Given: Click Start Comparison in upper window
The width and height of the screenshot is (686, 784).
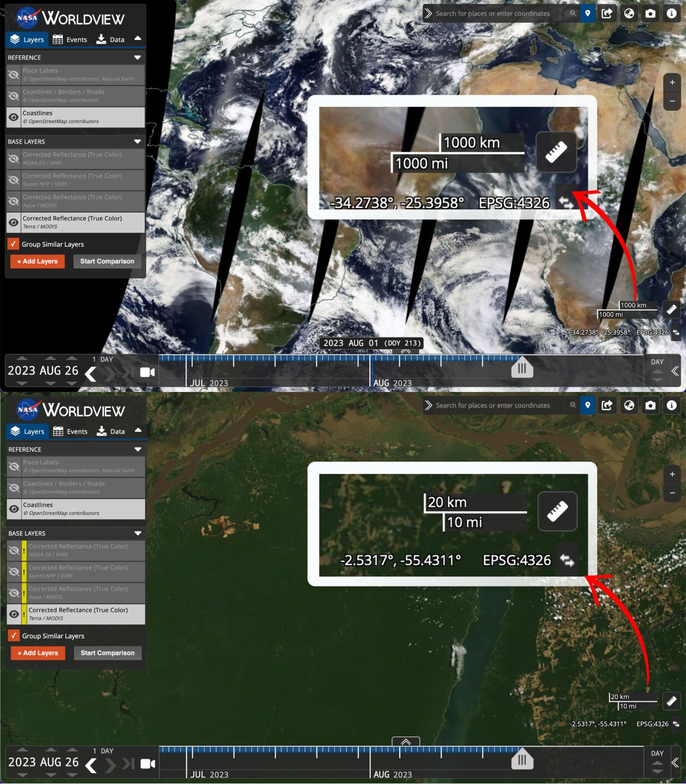Looking at the screenshot, I should click(x=107, y=261).
